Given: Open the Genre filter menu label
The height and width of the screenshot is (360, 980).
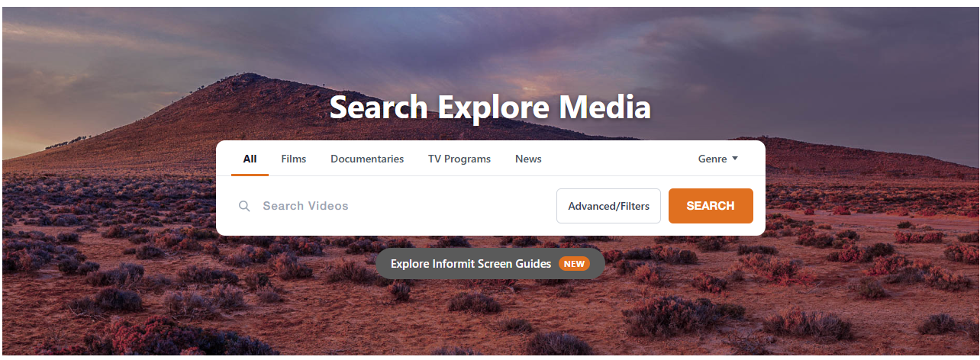Looking at the screenshot, I should pos(712,159).
